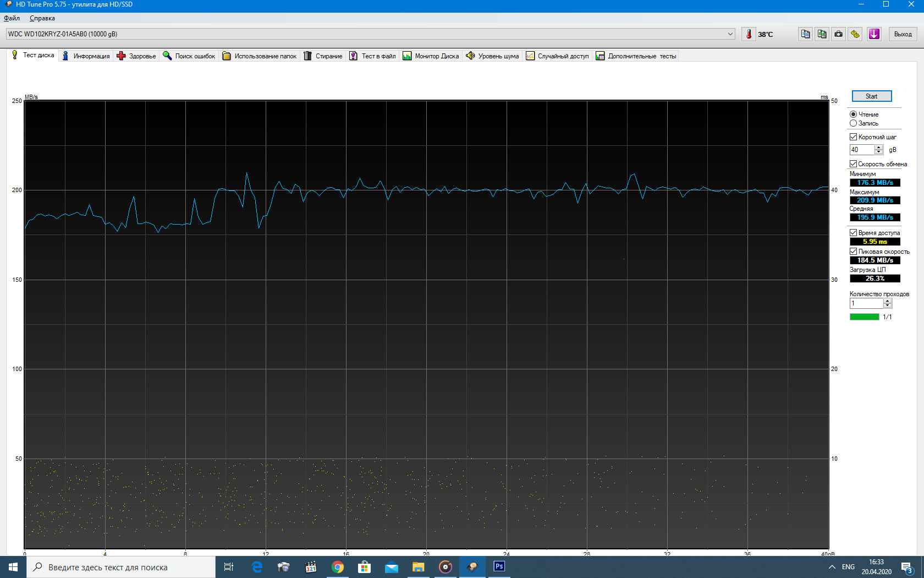The width and height of the screenshot is (924, 578).
Task: Click the Выход button
Action: click(x=903, y=34)
